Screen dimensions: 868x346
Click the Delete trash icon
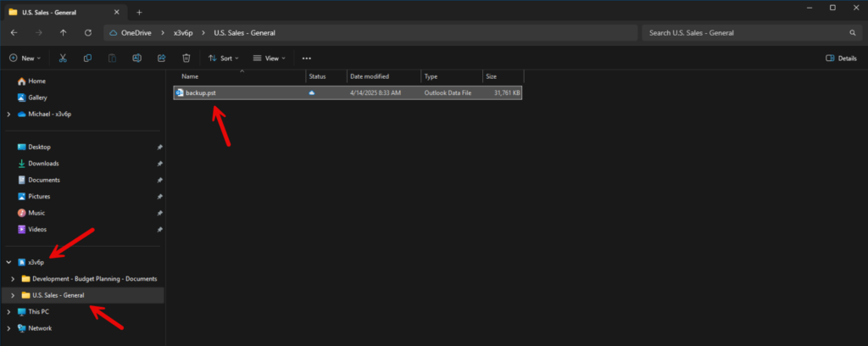pyautogui.click(x=186, y=59)
